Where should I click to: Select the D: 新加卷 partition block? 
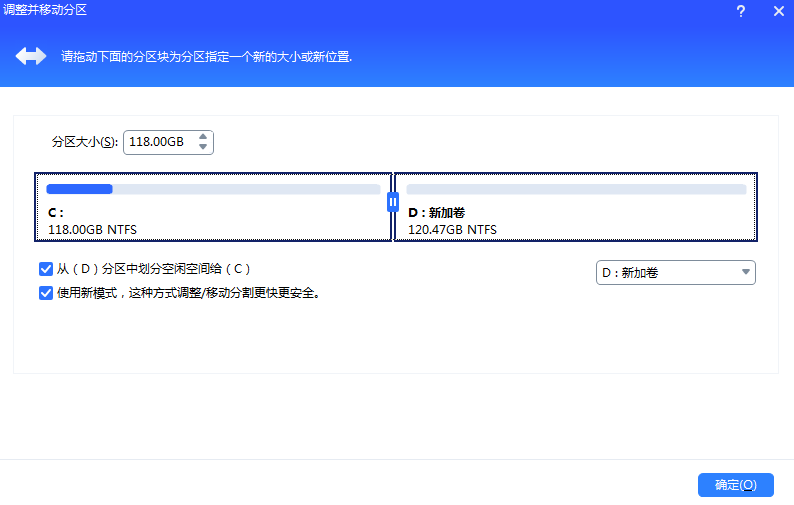(x=576, y=207)
